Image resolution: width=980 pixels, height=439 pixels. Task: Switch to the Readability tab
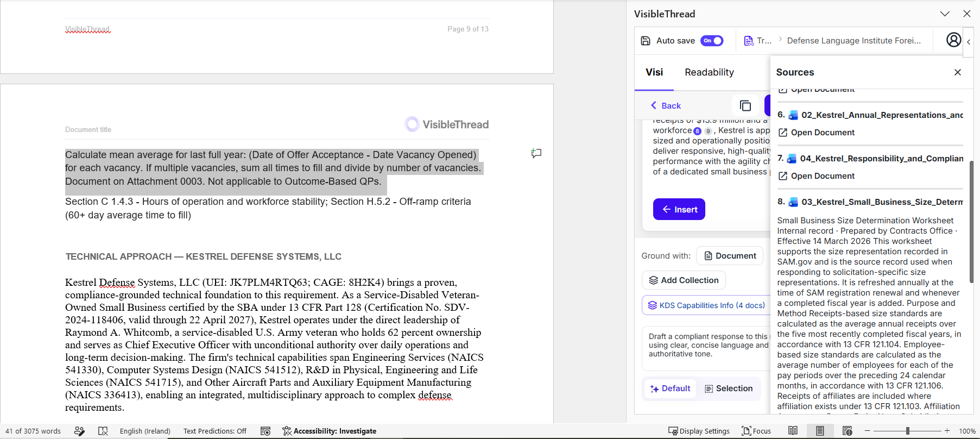tap(709, 72)
